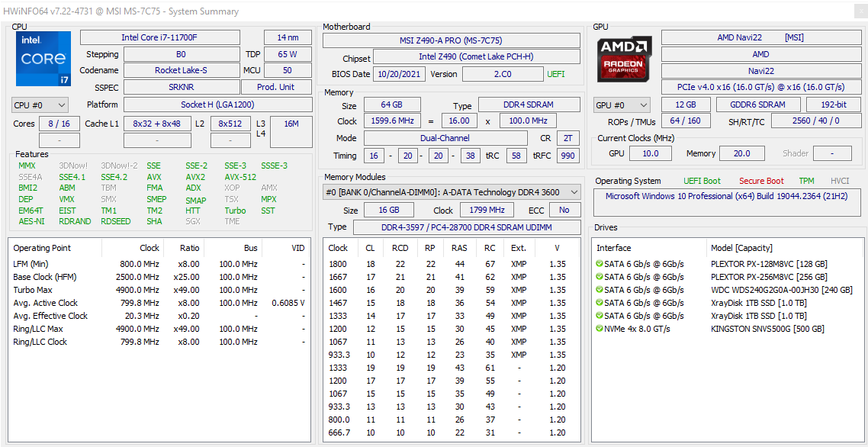Click the 192-bit bus width value
The height and width of the screenshot is (447, 868).
pos(833,105)
